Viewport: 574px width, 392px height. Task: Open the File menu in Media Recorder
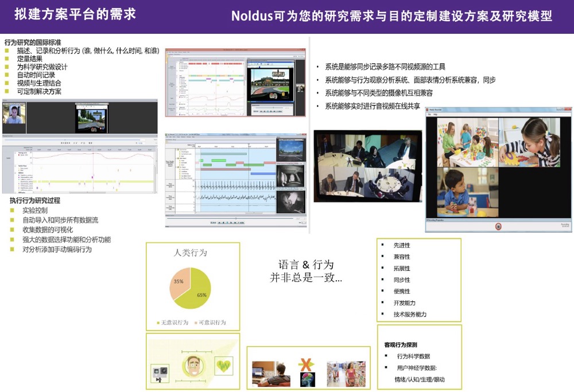pos(429,115)
